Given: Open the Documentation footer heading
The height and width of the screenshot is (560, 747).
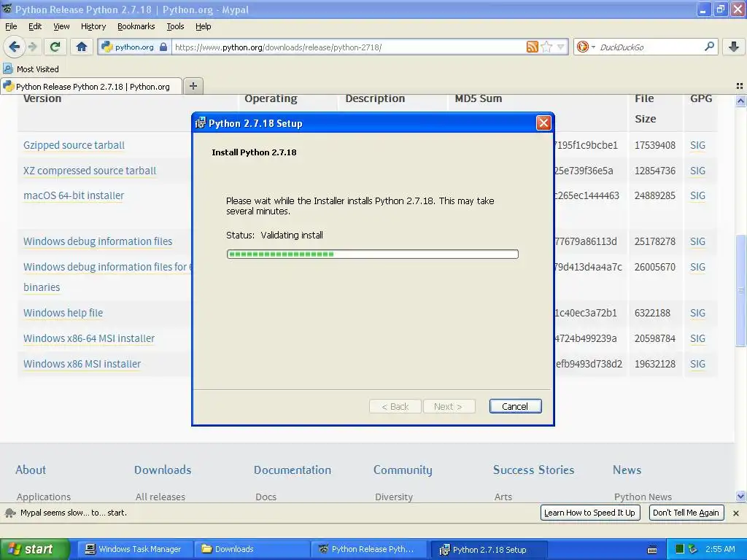Looking at the screenshot, I should pos(292,470).
